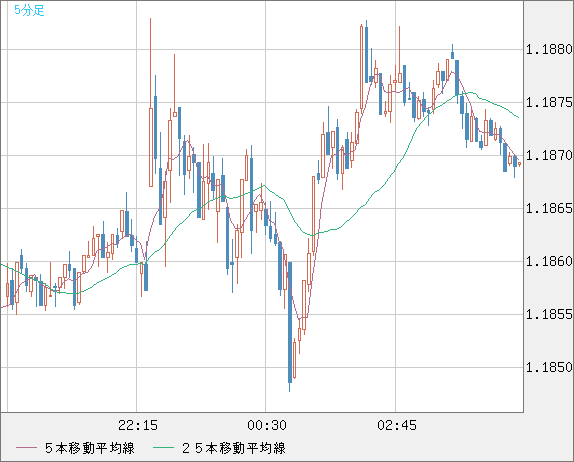Click the 25本移動平均線 legend label
Viewport: 574px width, 462px height.
pos(234,448)
